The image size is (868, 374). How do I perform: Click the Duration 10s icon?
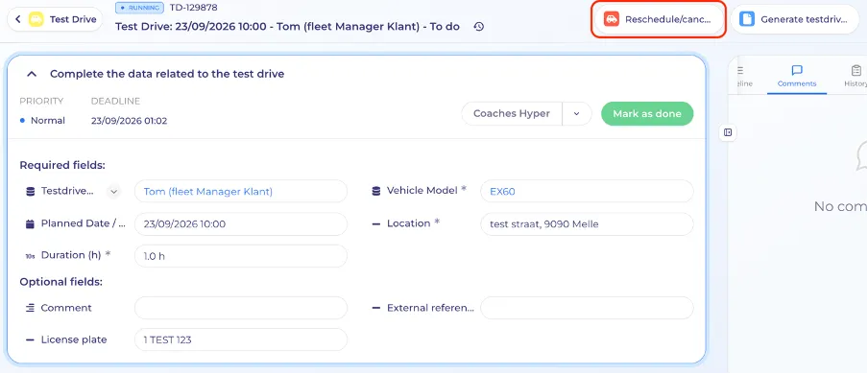pyautogui.click(x=30, y=256)
